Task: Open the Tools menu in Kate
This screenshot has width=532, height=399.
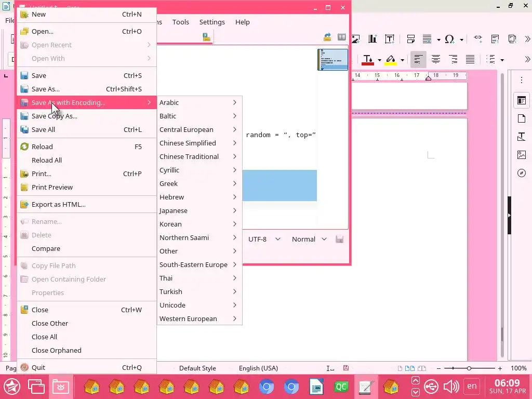Action: [x=180, y=22]
